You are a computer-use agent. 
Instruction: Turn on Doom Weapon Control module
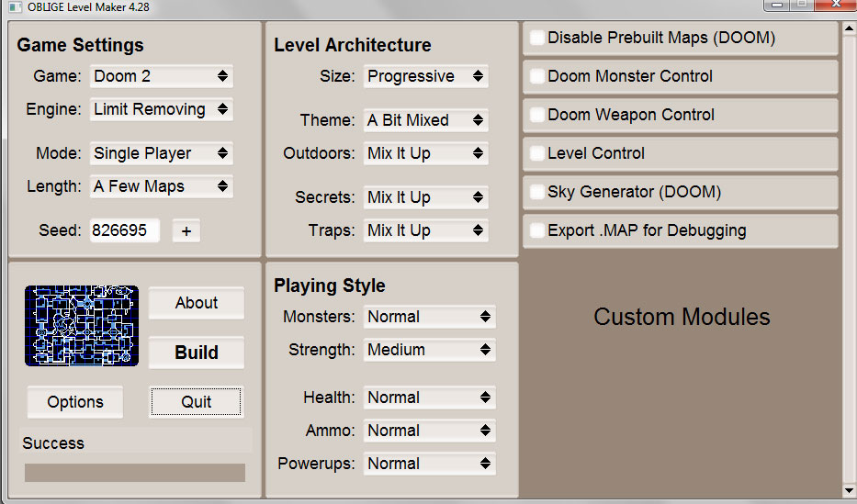point(537,115)
